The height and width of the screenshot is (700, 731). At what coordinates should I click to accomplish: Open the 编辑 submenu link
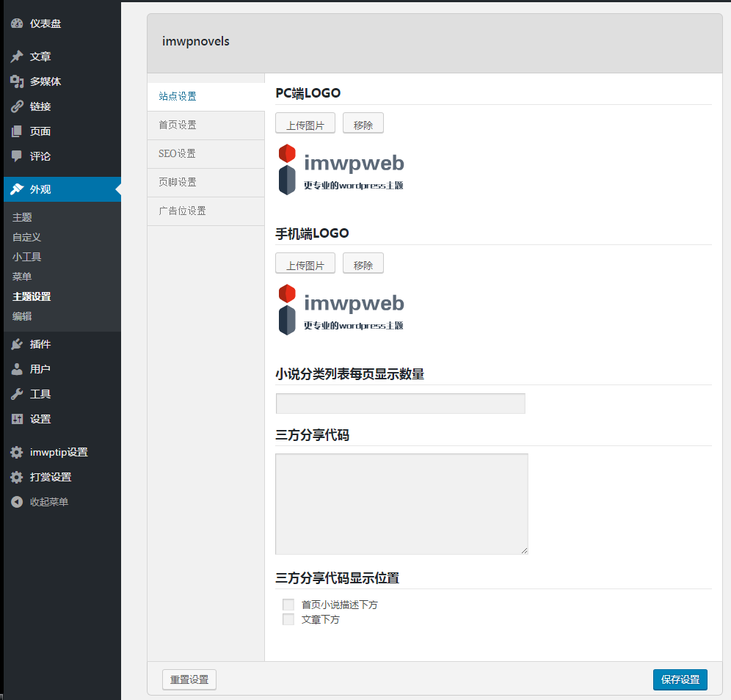[x=22, y=316]
